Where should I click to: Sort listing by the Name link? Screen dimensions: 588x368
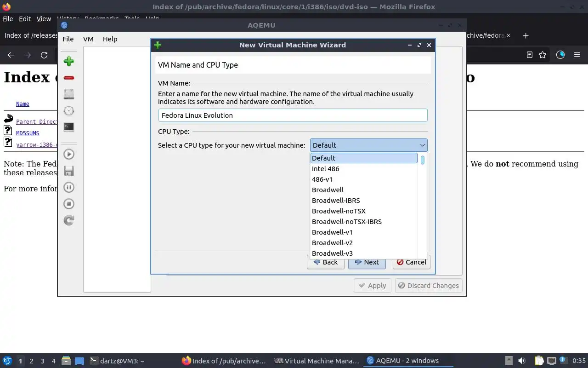[x=23, y=104]
